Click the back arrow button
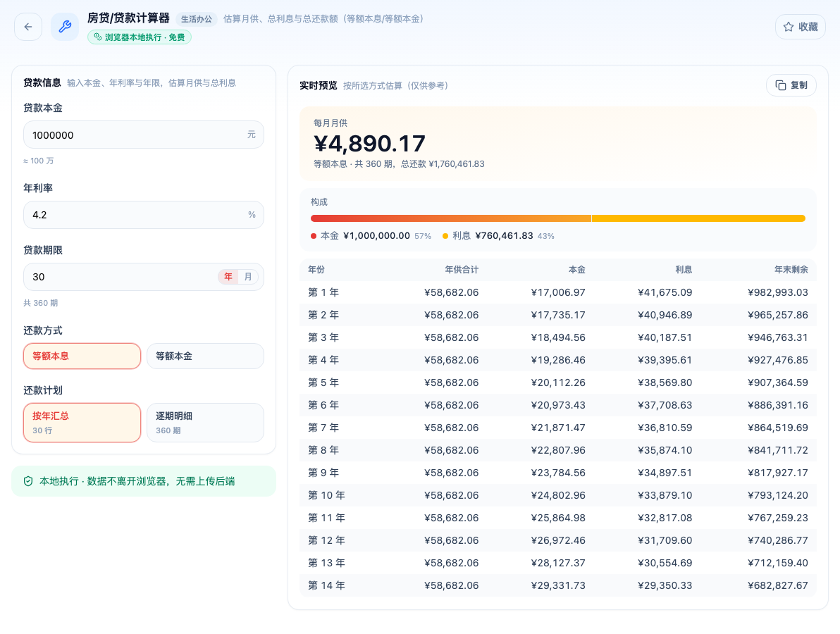Viewport: 840px width, 634px height. coord(28,27)
